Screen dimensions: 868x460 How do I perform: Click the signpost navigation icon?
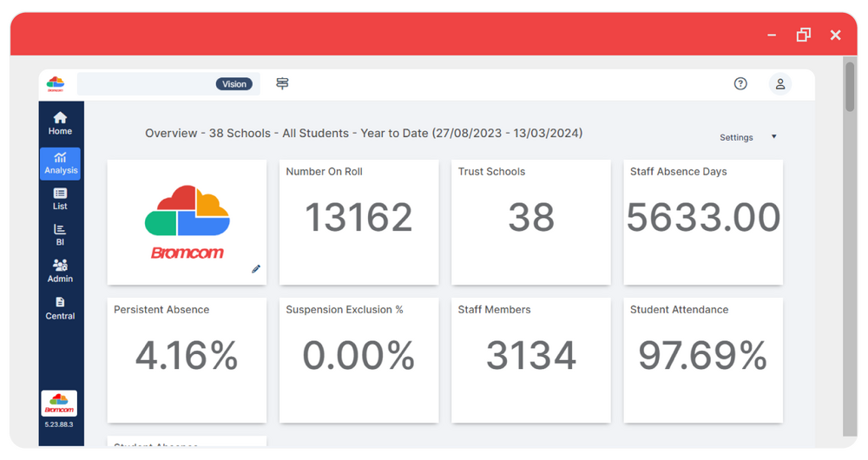(x=282, y=83)
